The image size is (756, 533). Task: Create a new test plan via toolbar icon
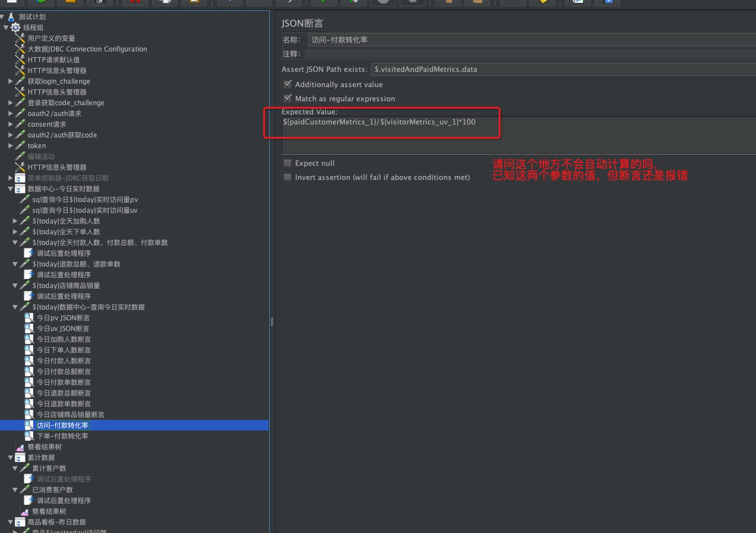pos(12,3)
